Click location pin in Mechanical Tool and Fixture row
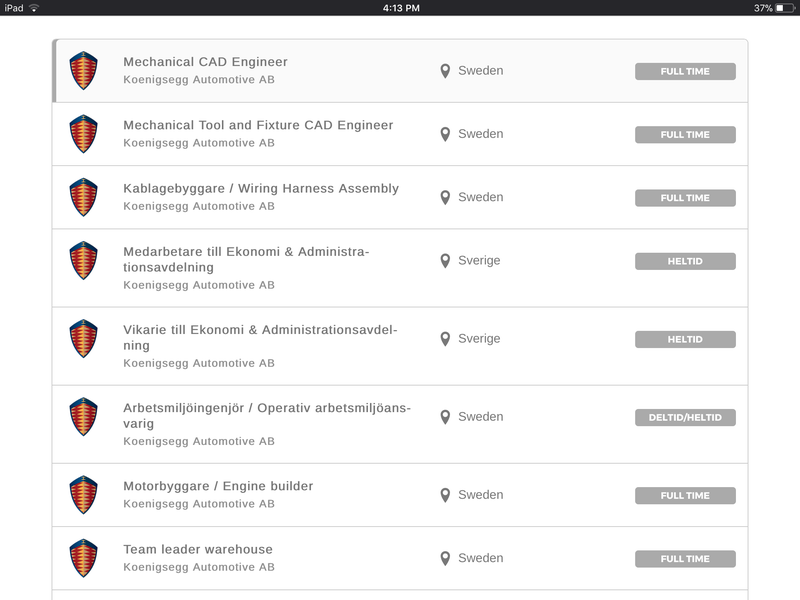The image size is (800, 600). tap(445, 134)
